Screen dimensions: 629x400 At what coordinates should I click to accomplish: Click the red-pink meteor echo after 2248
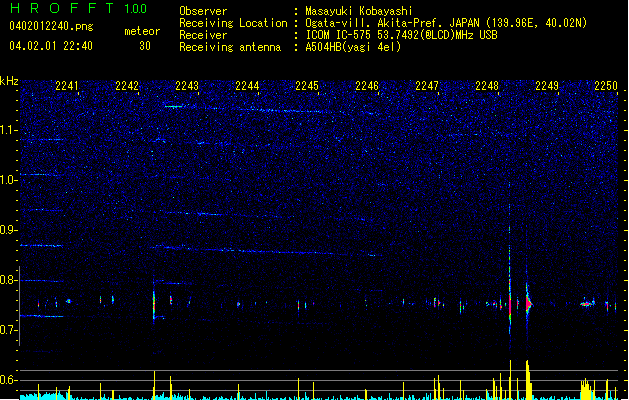[x=528, y=304]
